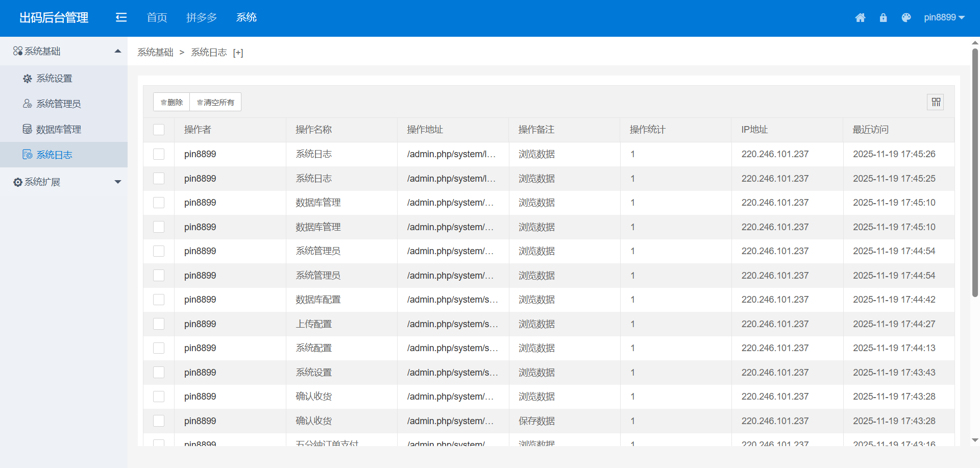Open 系统设置 gear item in sidebar
The height and width of the screenshot is (468, 980).
coord(54,78)
